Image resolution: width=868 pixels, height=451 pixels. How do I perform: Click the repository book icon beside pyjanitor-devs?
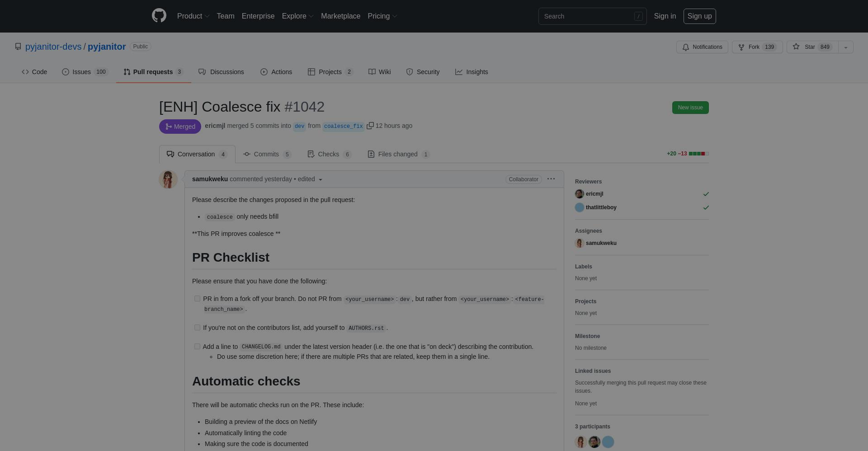point(18,47)
